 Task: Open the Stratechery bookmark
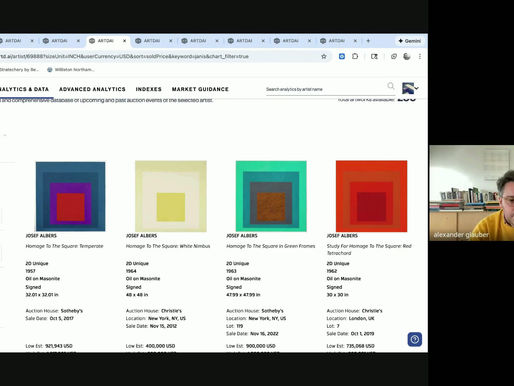19,70
